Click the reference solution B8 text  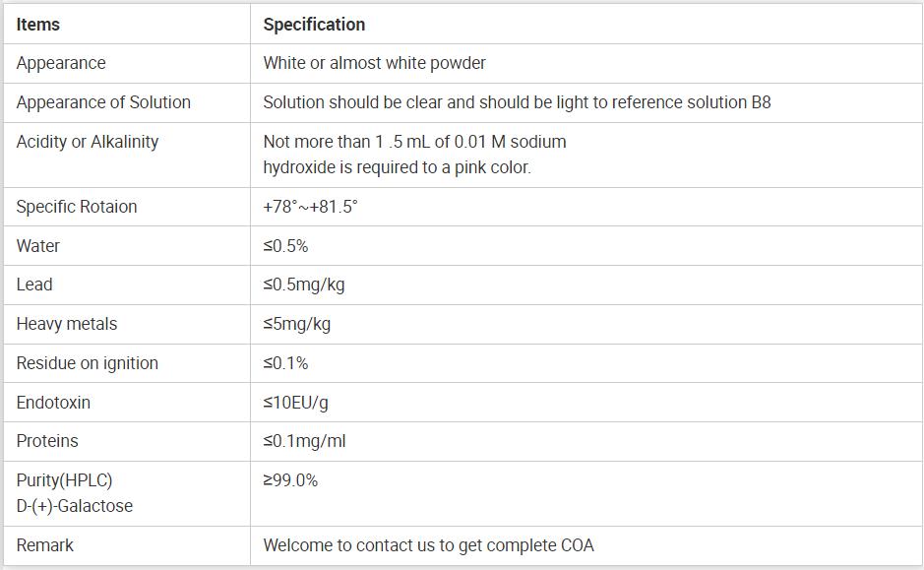691,102
